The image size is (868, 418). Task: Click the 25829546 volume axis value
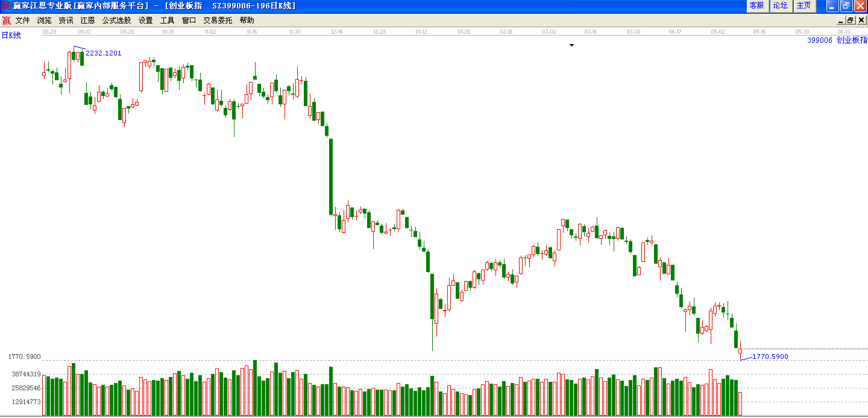click(26, 388)
